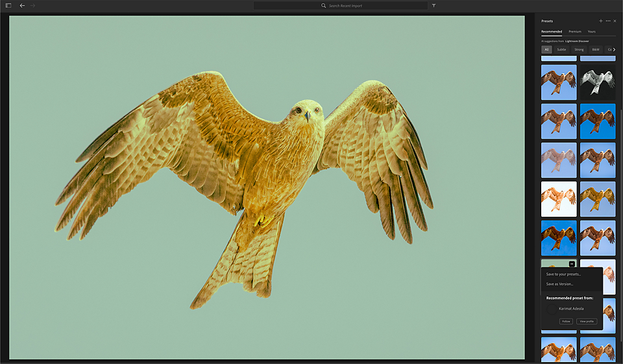Toggle the left panel sidebar icon
Viewport: 623px width, 364px height.
(8, 6)
